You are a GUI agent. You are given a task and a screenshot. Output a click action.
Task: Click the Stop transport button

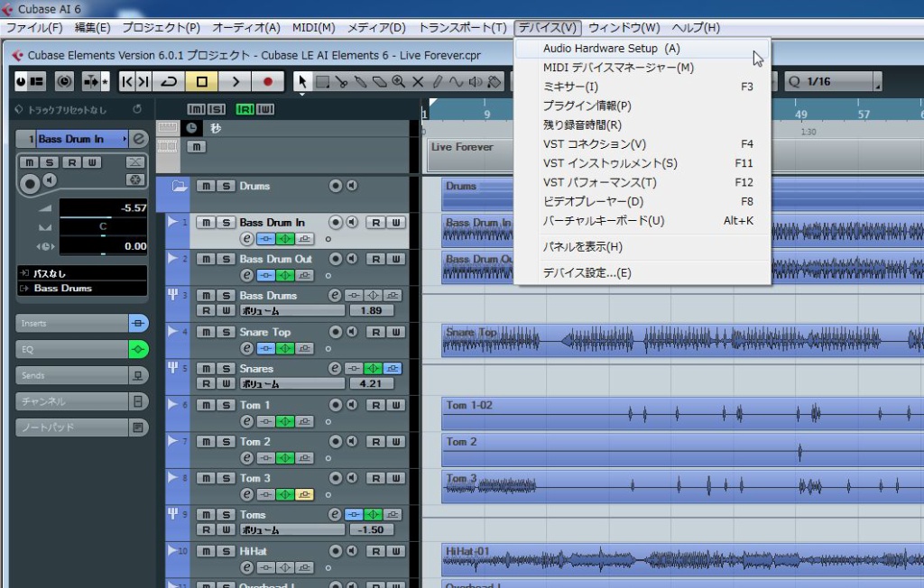coord(201,82)
